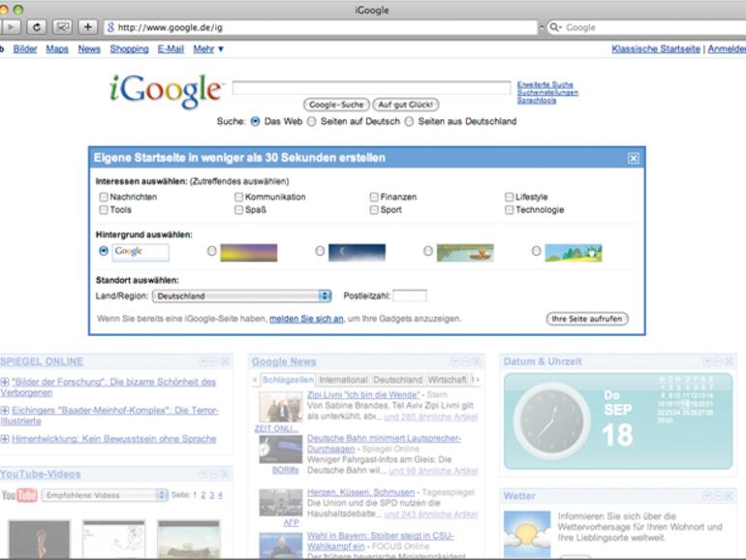Check the Technologie interest checkbox
The height and width of the screenshot is (560, 746).
(509, 210)
